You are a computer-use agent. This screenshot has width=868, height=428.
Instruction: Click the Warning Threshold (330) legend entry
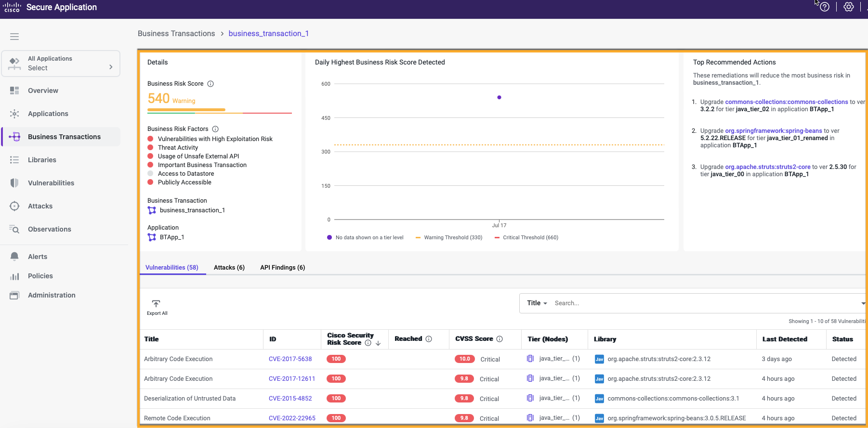click(449, 238)
